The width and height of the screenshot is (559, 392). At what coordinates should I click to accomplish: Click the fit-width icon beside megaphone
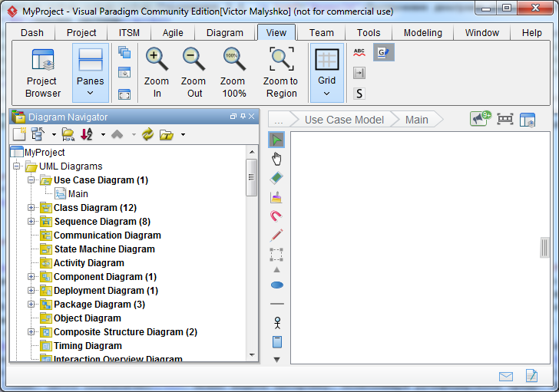coord(505,119)
